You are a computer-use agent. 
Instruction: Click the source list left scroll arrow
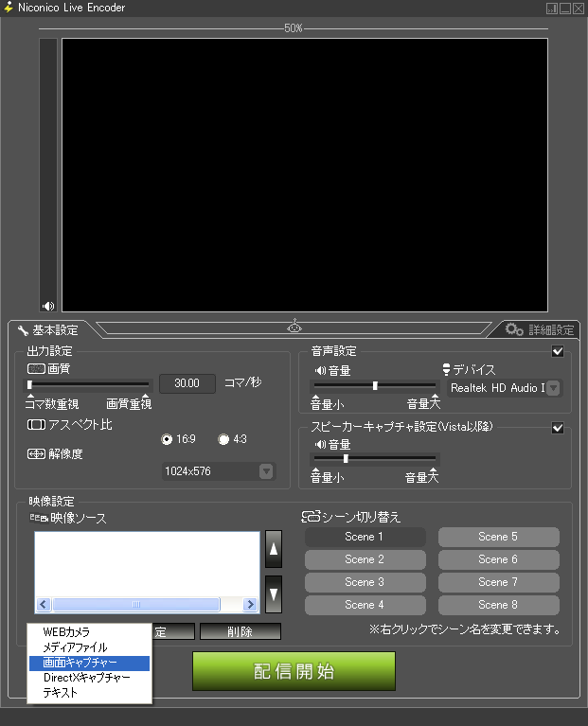coord(44,604)
